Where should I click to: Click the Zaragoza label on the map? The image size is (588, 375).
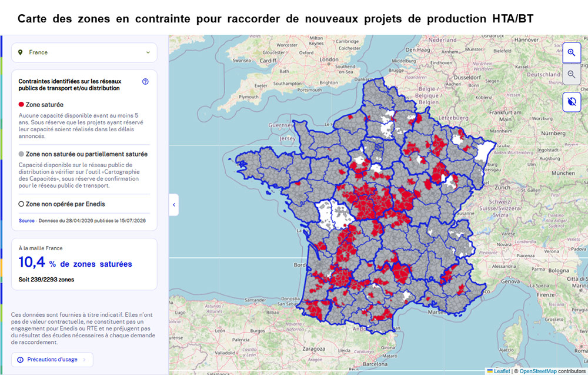314,349
